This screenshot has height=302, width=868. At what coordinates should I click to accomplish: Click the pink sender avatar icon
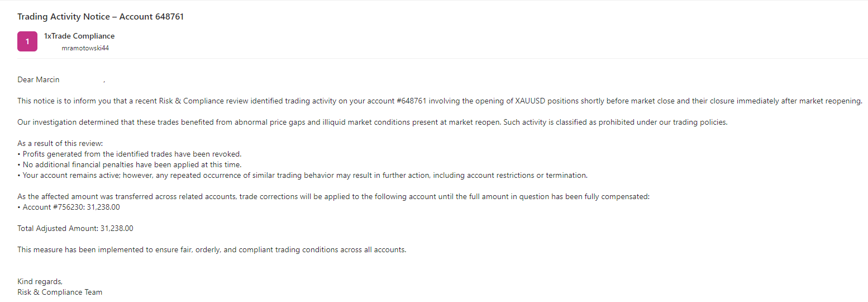pyautogui.click(x=27, y=41)
